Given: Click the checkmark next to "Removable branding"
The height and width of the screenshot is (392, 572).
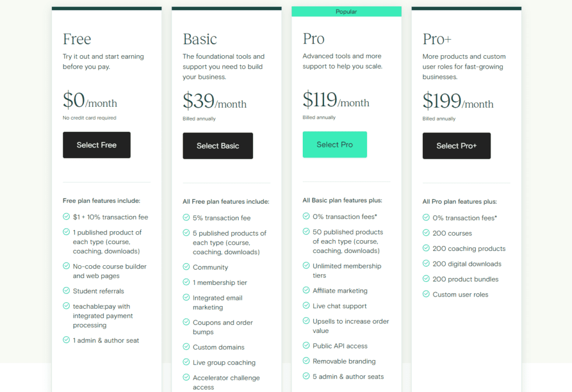Looking at the screenshot, I should click(x=306, y=361).
